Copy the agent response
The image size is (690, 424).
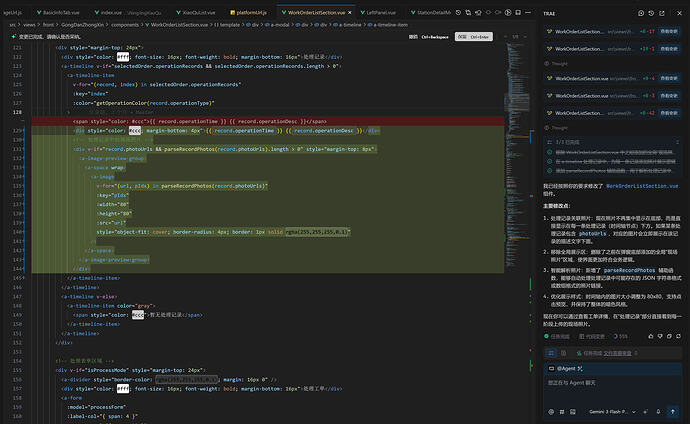click(x=669, y=336)
